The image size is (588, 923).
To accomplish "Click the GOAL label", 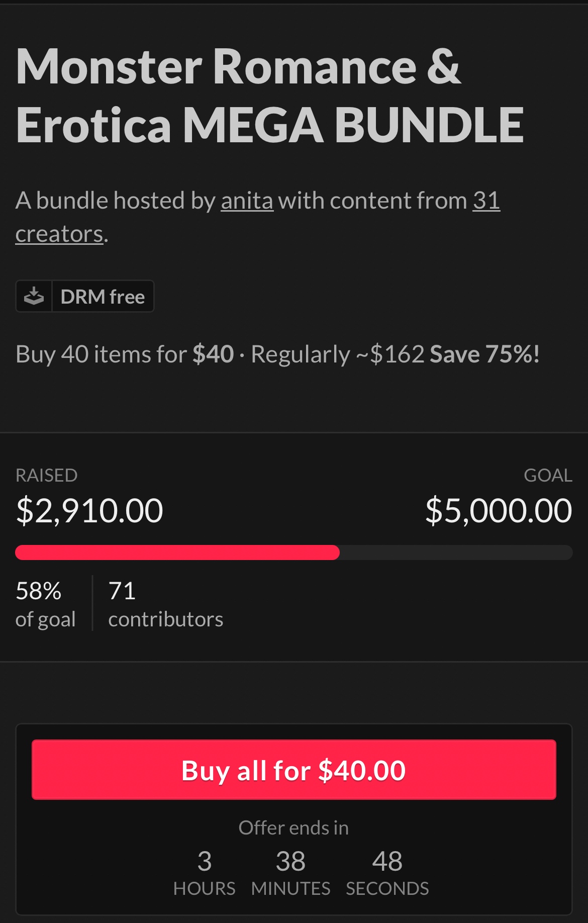I will [548, 475].
